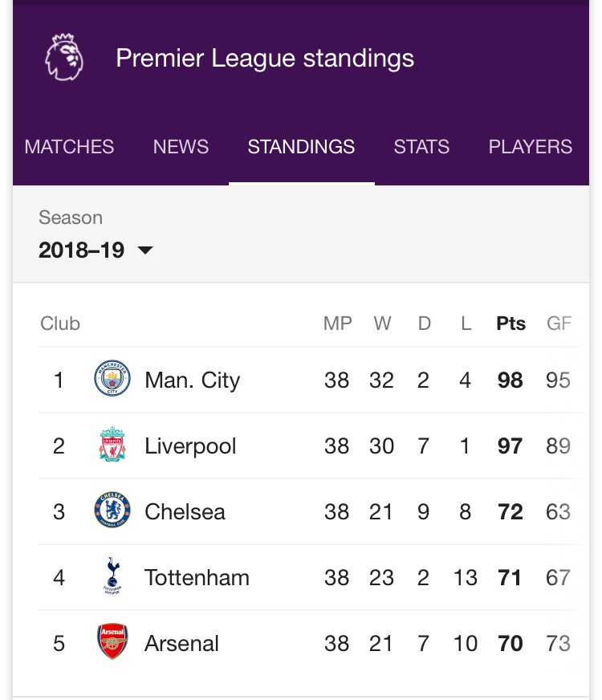The height and width of the screenshot is (700, 602).
Task: Open the Man. City team link
Action: [192, 380]
